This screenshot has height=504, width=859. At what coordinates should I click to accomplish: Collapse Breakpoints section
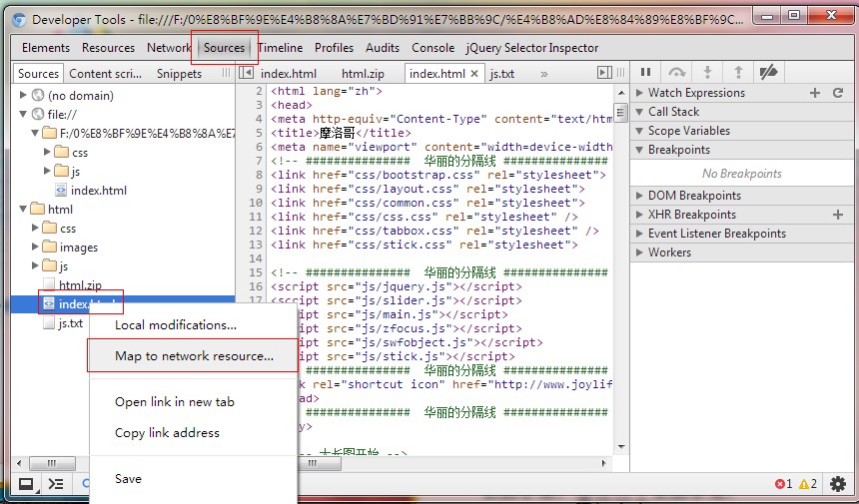(639, 150)
